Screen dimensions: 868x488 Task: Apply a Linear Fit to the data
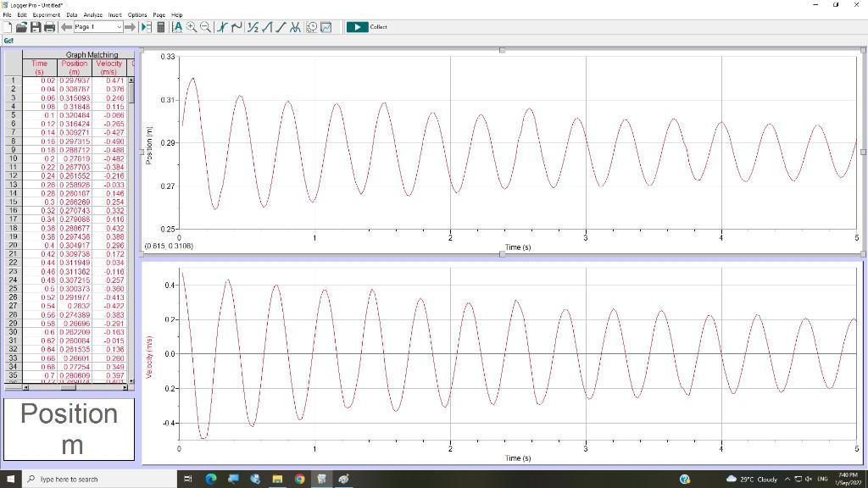click(281, 27)
